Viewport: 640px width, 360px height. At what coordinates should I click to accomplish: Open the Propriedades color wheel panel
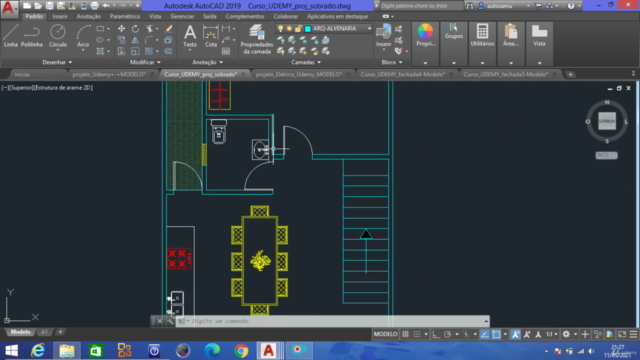[x=425, y=35]
